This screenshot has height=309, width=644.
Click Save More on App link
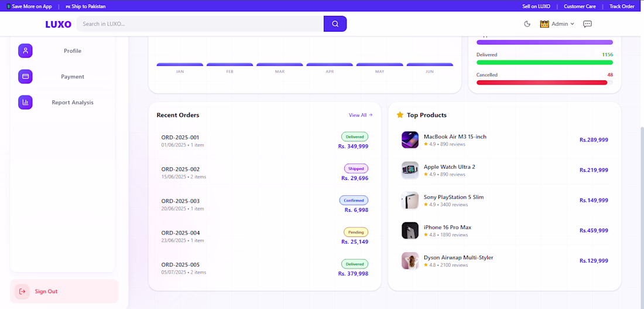click(32, 6)
